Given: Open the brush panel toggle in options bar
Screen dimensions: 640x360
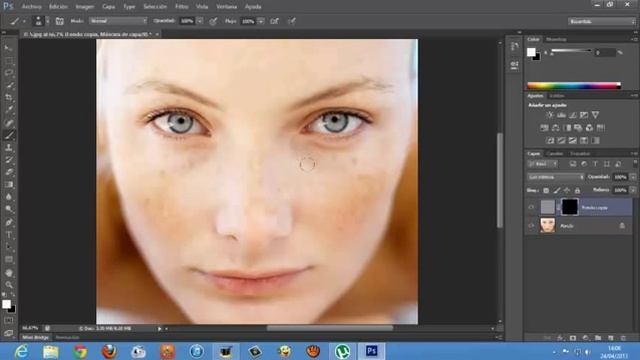Looking at the screenshot, I should click(60, 21).
